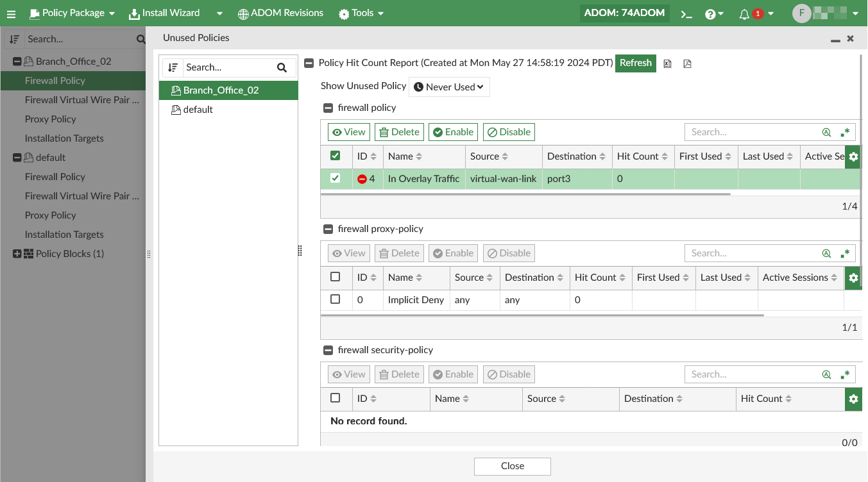Open the CLI console icon
Screen dimensions: 868x482
[x=686, y=13]
